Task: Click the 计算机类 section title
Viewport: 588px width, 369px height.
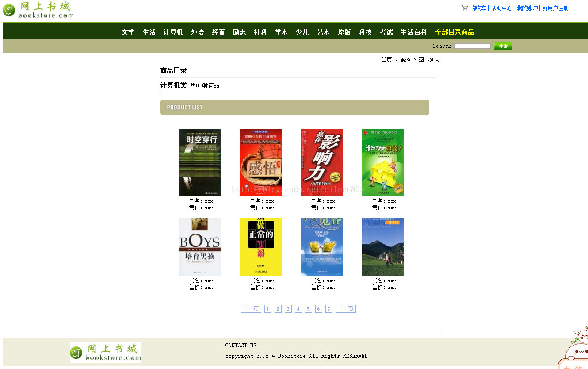Action: (174, 85)
